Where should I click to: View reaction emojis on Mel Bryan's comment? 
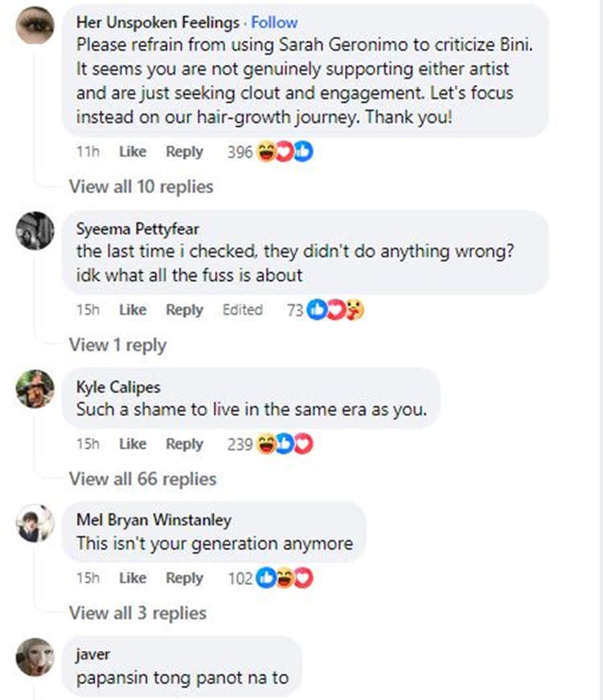tap(285, 578)
